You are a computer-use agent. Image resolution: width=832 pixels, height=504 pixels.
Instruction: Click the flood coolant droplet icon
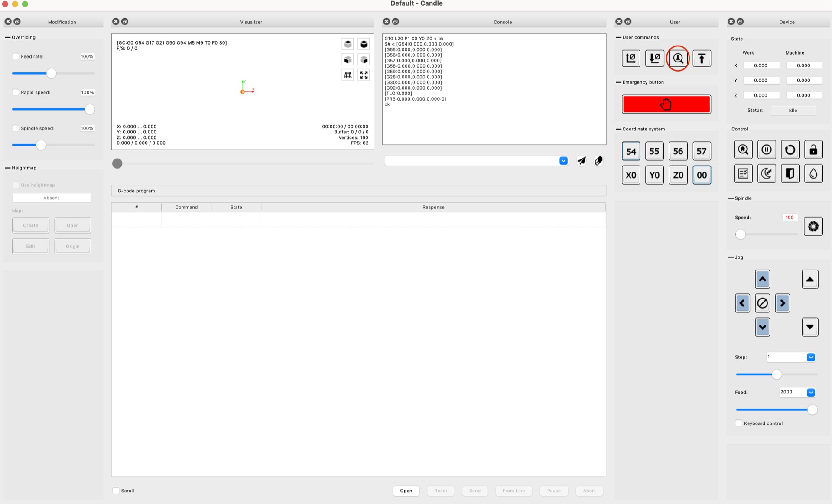coord(813,173)
